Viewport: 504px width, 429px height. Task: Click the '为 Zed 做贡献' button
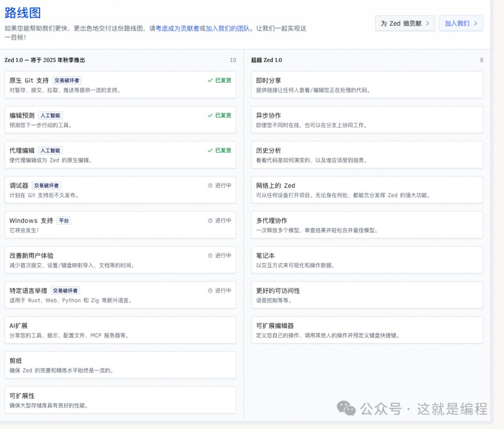coord(405,23)
